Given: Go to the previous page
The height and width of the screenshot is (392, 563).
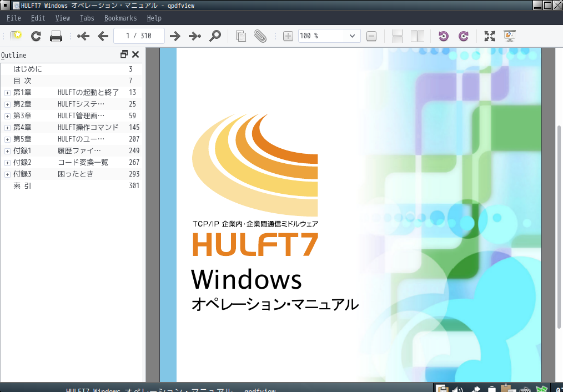Looking at the screenshot, I should click(103, 36).
